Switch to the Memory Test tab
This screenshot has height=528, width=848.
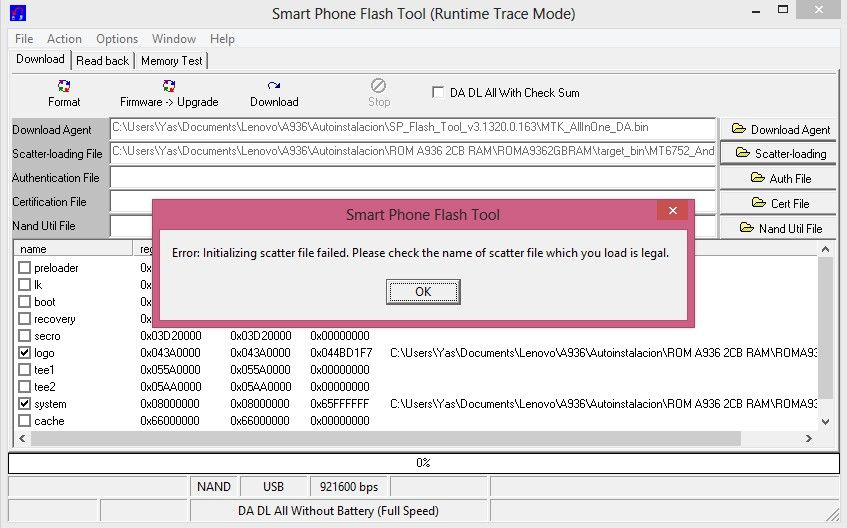click(171, 61)
